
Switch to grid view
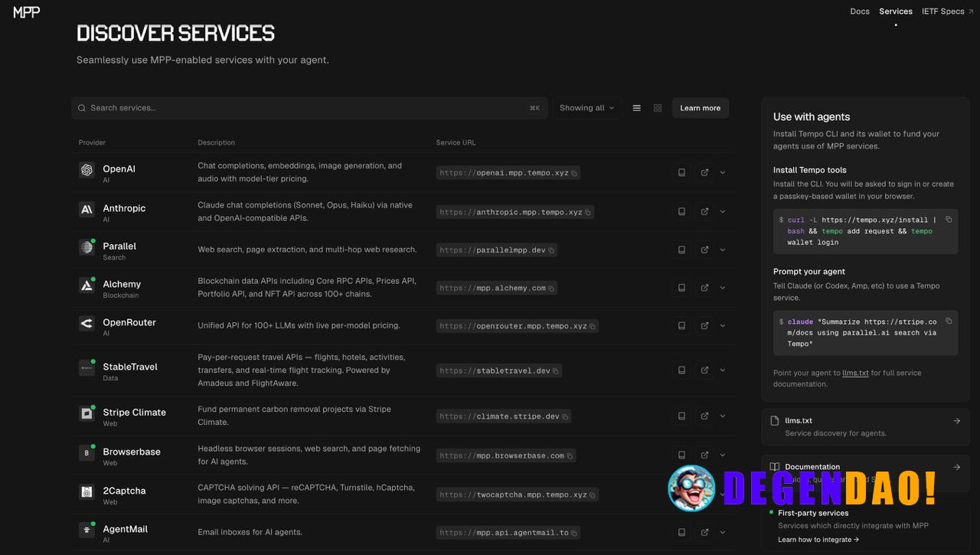point(657,107)
